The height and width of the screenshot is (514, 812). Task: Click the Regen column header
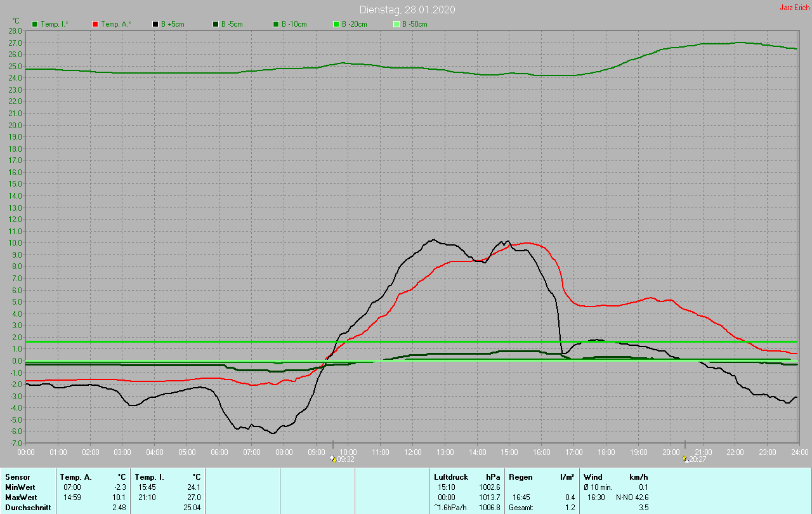521,477
